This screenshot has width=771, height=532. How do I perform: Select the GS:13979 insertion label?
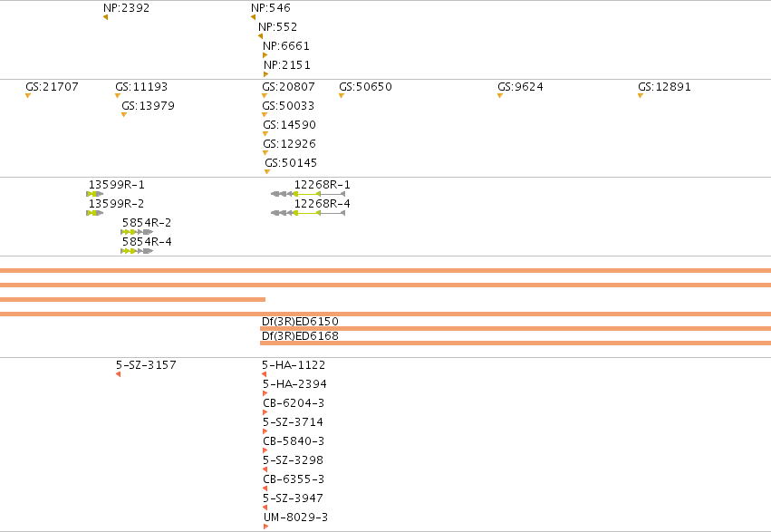pos(148,106)
